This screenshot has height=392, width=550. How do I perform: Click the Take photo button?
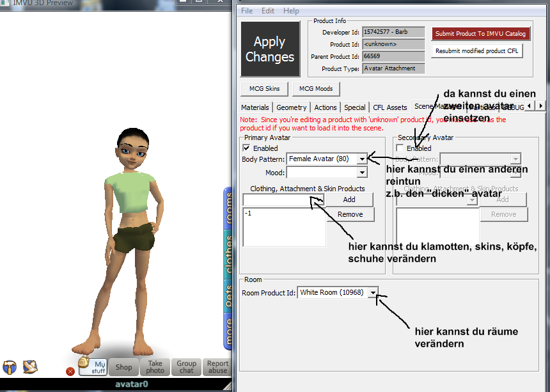(x=155, y=367)
